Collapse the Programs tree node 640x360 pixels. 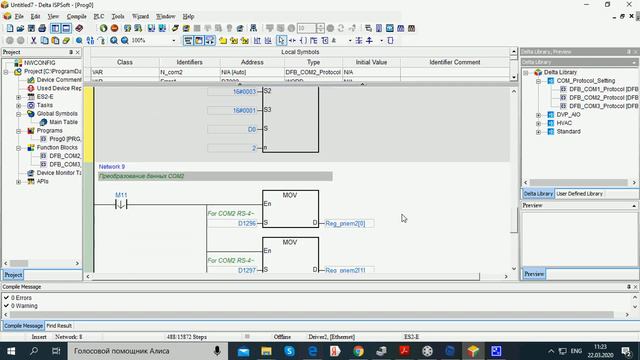[x=18, y=131]
